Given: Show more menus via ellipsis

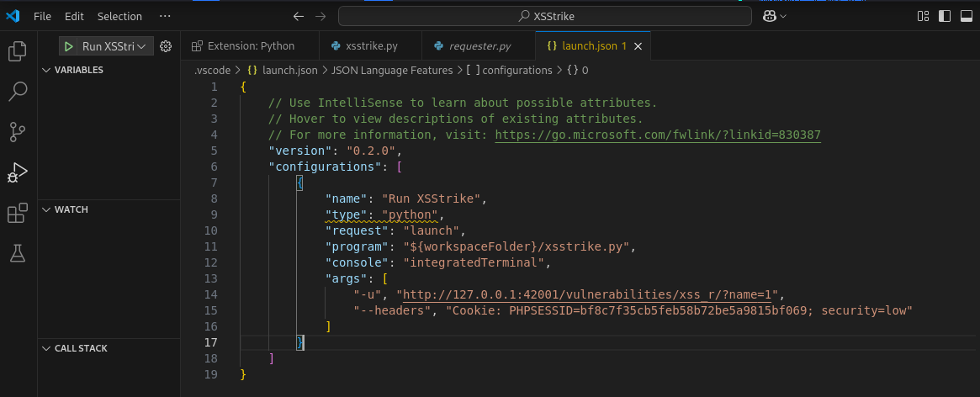Looking at the screenshot, I should click(x=164, y=16).
